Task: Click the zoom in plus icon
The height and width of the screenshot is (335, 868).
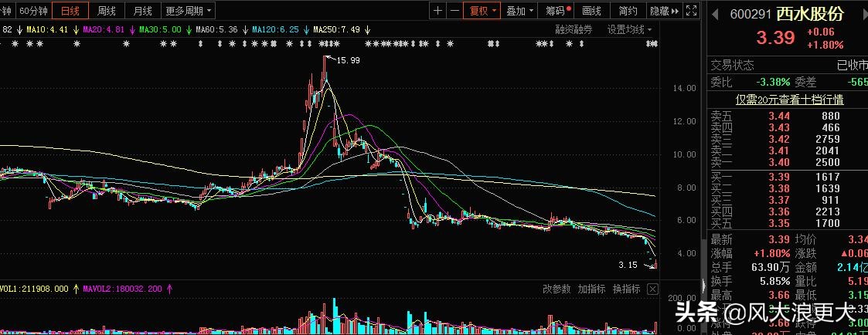Action: [438, 11]
